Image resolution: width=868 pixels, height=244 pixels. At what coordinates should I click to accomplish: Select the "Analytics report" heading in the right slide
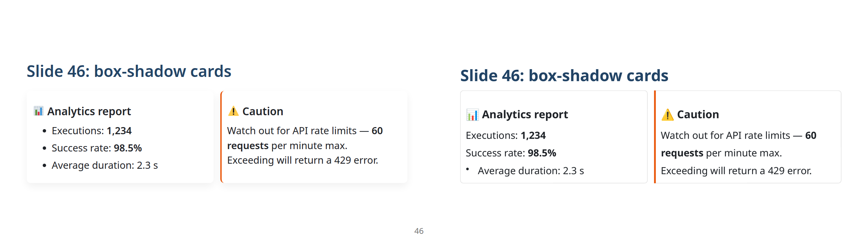(525, 115)
